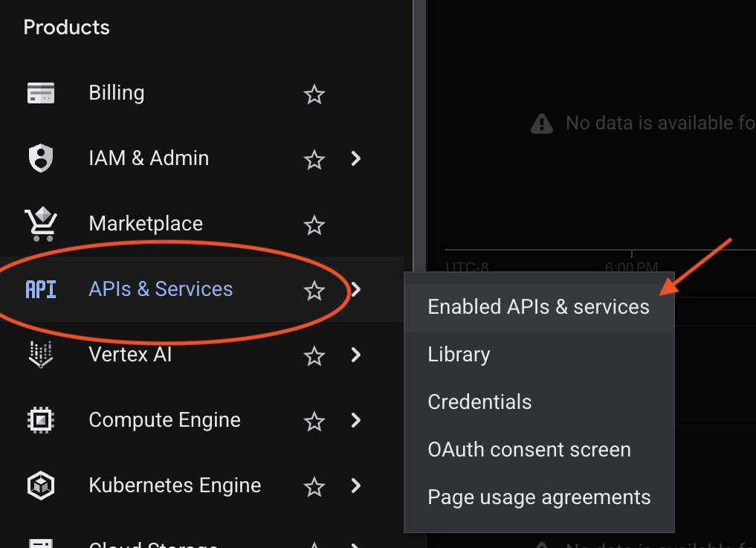Select the IAM & Admin shield icon
The height and width of the screenshot is (548, 756).
tap(40, 158)
